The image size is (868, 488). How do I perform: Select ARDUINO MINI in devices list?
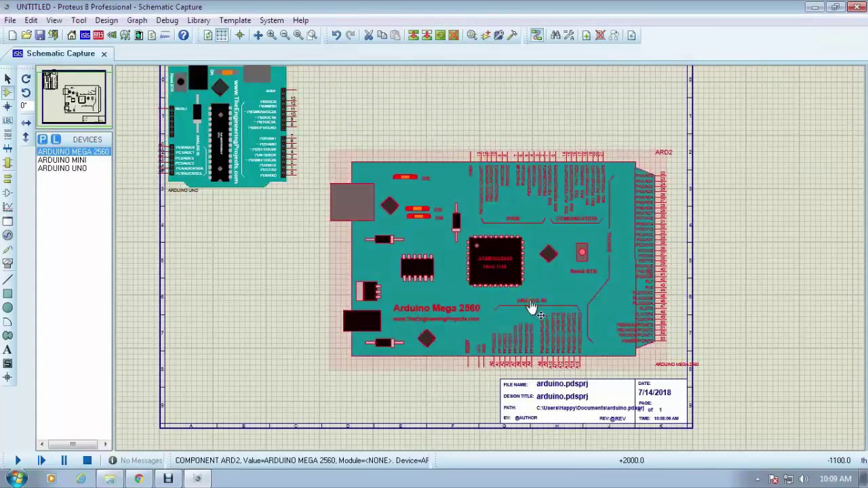pyautogui.click(x=62, y=160)
